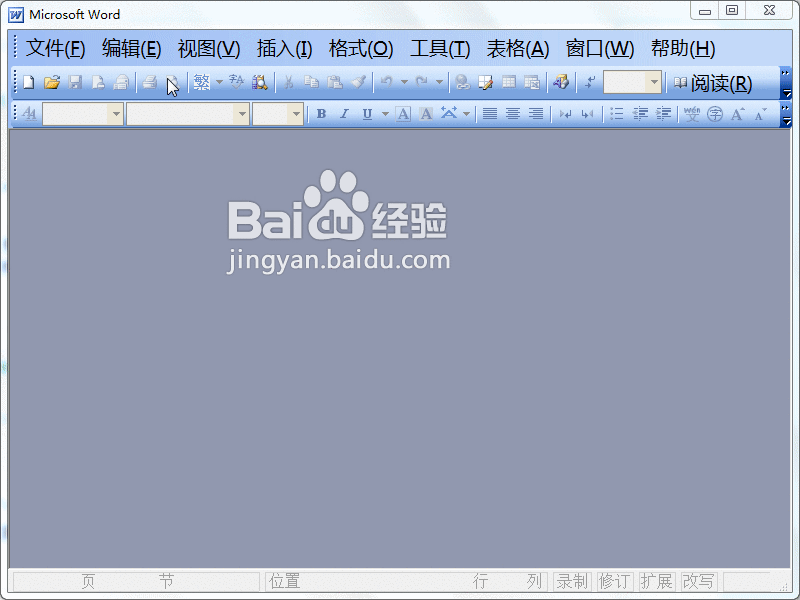Click the Permission document icon
Screen dimensions: 800x600
coord(98,82)
